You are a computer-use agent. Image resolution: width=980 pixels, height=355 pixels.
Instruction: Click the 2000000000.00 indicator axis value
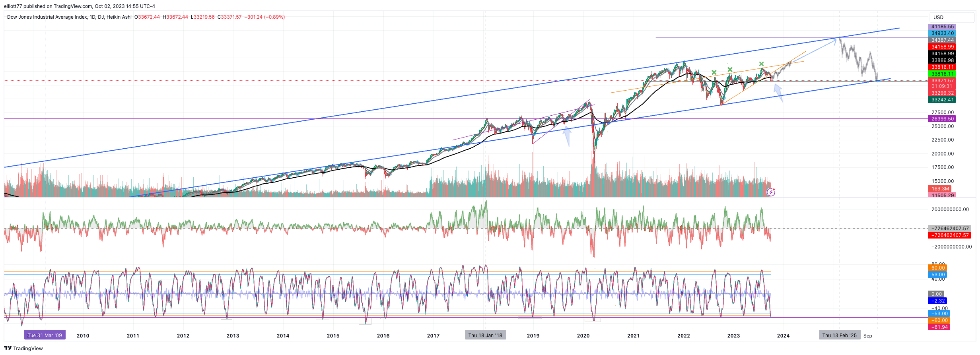click(x=950, y=210)
